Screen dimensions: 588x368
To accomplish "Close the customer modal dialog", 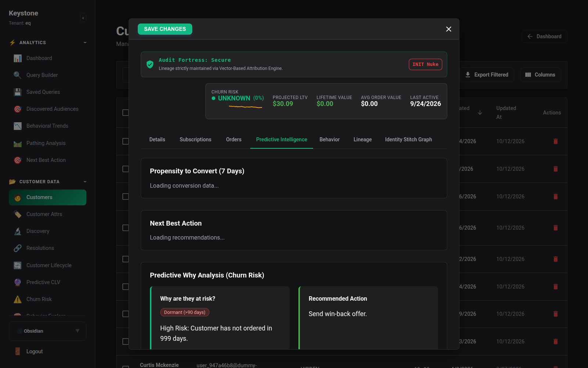I will tap(449, 29).
